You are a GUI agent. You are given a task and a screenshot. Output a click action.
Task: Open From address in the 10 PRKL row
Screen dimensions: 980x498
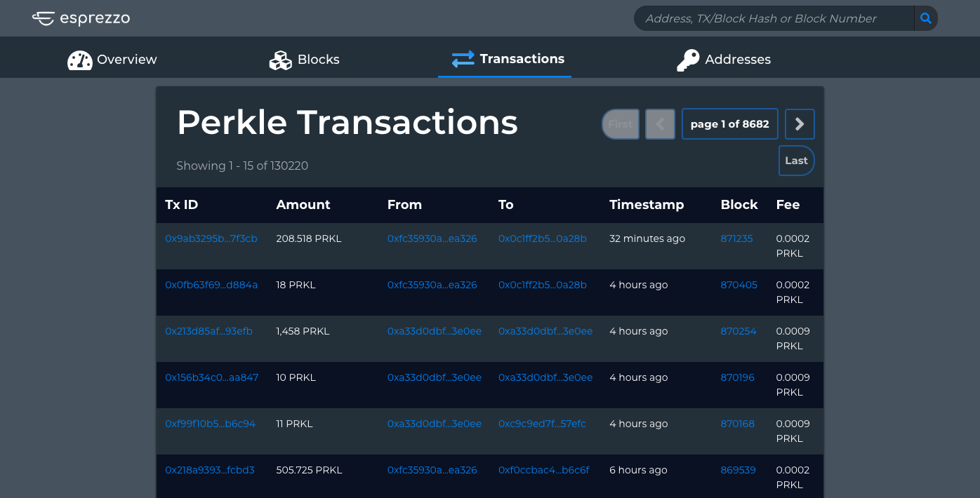(435, 377)
